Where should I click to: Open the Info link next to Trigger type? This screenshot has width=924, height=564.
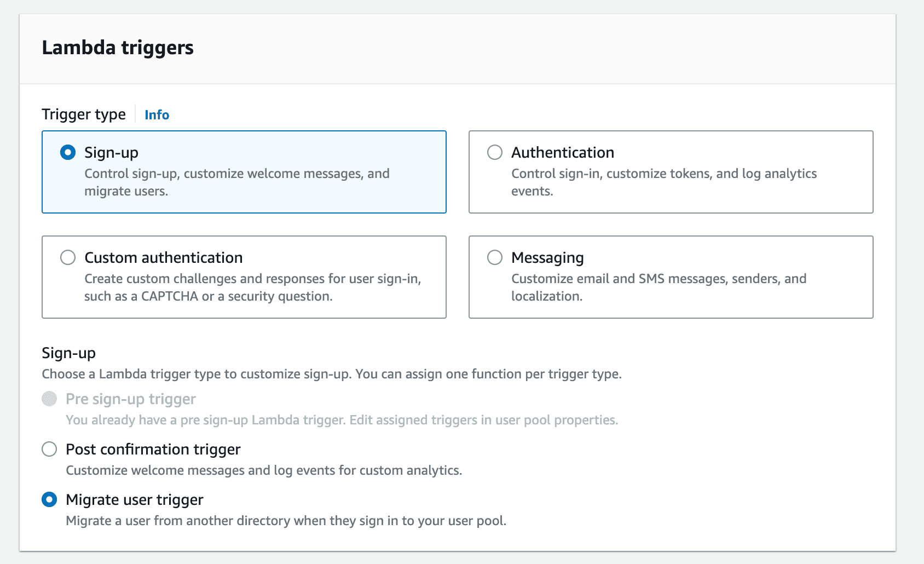pyautogui.click(x=157, y=115)
